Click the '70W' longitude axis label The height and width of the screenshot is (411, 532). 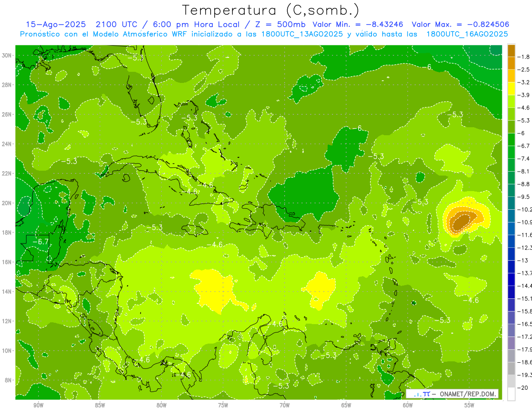tap(285, 405)
